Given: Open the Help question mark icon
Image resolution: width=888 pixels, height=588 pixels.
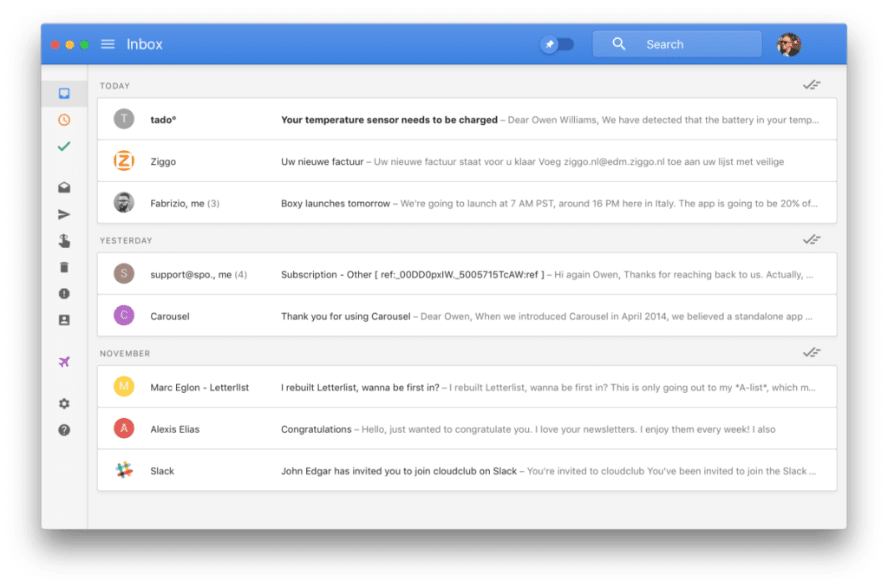Looking at the screenshot, I should click(x=64, y=430).
